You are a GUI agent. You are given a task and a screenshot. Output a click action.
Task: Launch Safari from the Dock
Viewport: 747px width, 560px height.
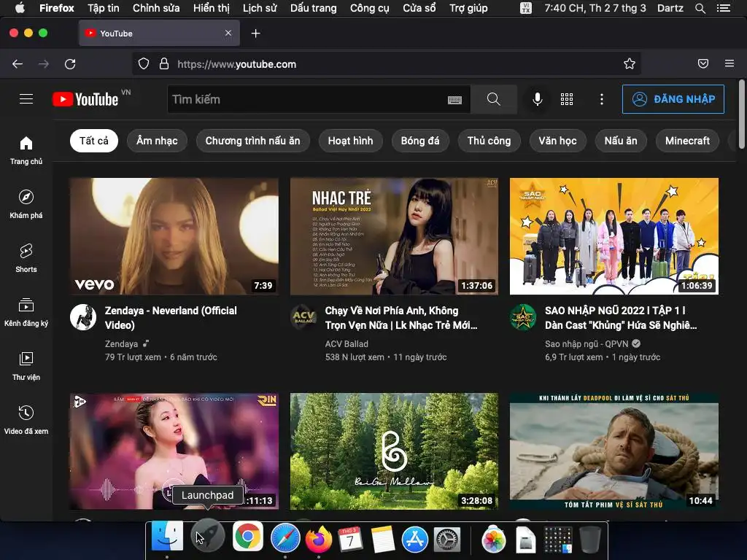(x=285, y=539)
